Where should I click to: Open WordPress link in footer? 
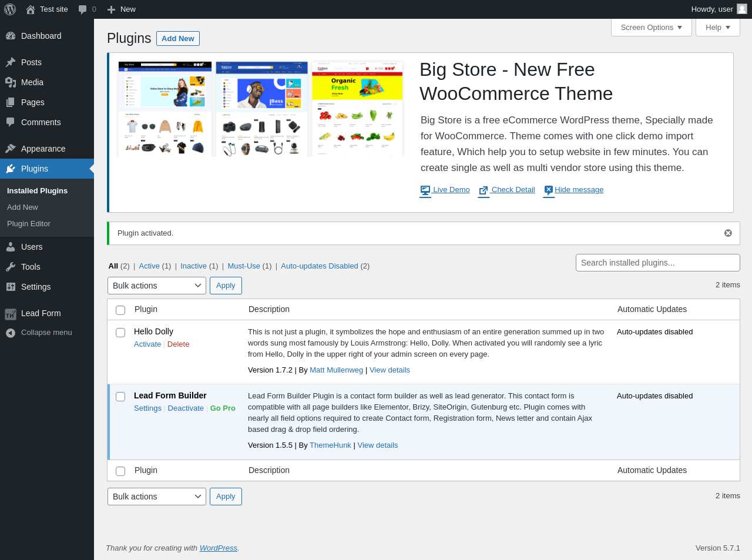click(218, 548)
